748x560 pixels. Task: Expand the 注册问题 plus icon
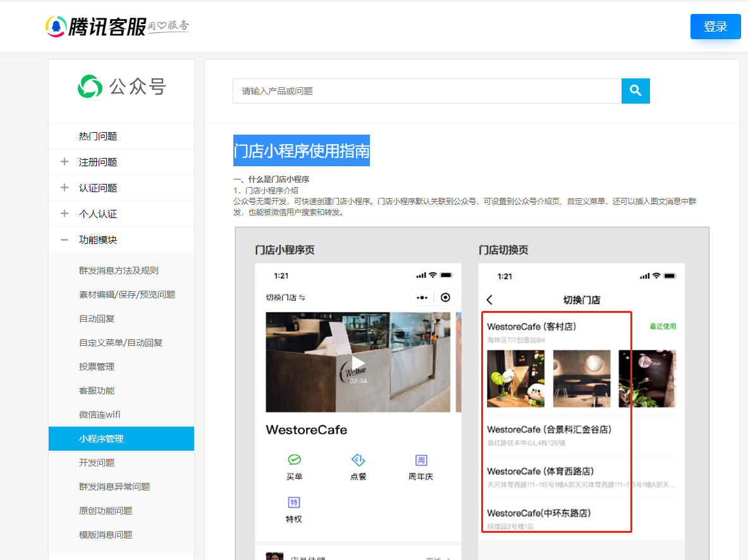(64, 162)
